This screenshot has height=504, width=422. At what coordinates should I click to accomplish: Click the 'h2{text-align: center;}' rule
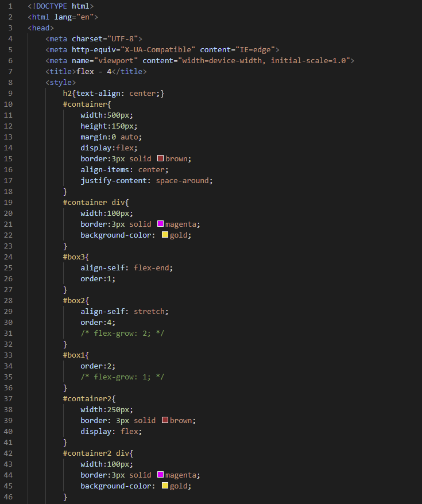114,94
